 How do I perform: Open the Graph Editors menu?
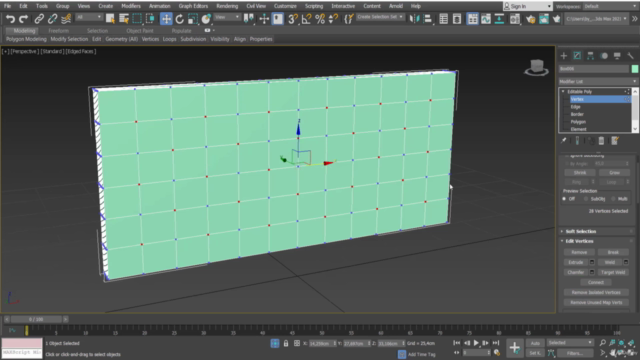pyautogui.click(x=193, y=6)
